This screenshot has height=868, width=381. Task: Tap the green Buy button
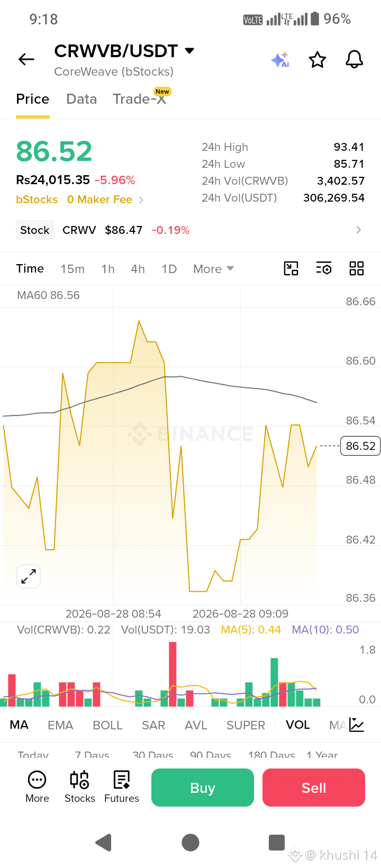pyautogui.click(x=203, y=788)
